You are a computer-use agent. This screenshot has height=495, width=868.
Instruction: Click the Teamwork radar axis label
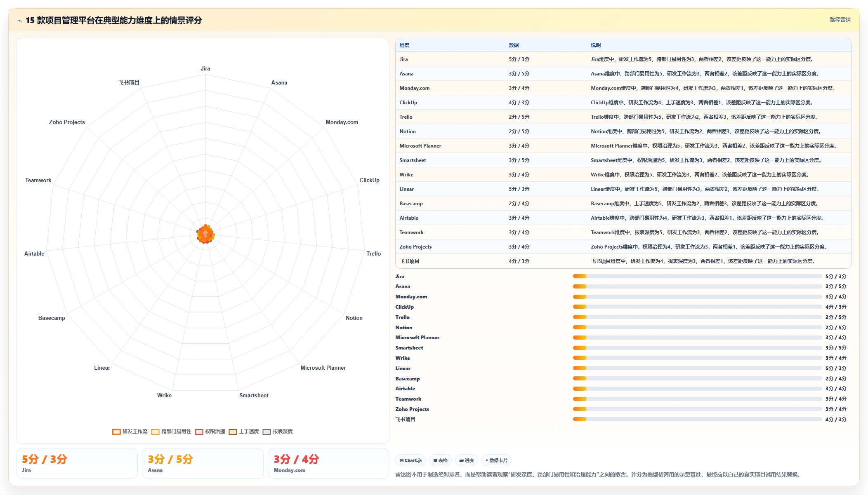[x=38, y=181]
